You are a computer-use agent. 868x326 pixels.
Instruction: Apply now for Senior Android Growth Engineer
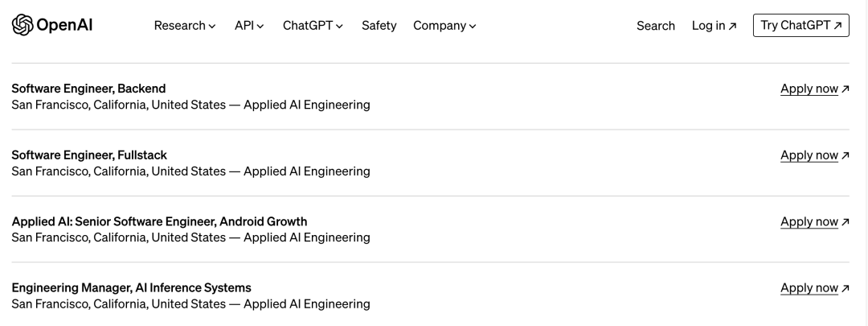[x=809, y=221]
